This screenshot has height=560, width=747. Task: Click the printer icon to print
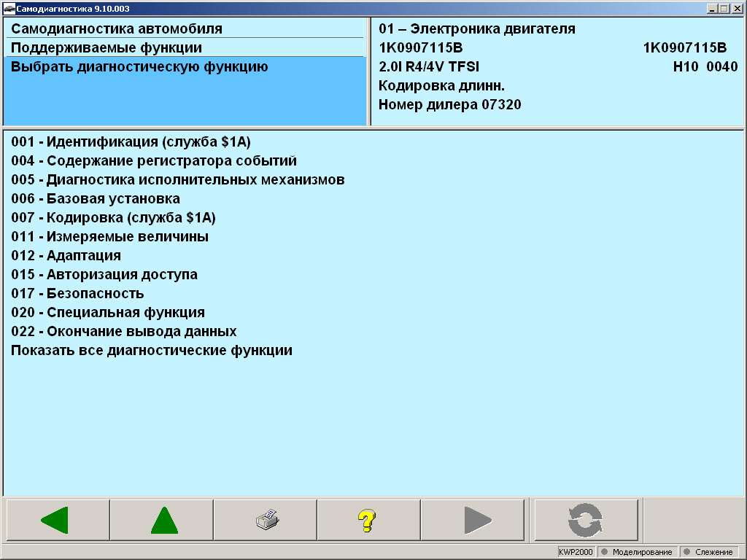pos(266,518)
